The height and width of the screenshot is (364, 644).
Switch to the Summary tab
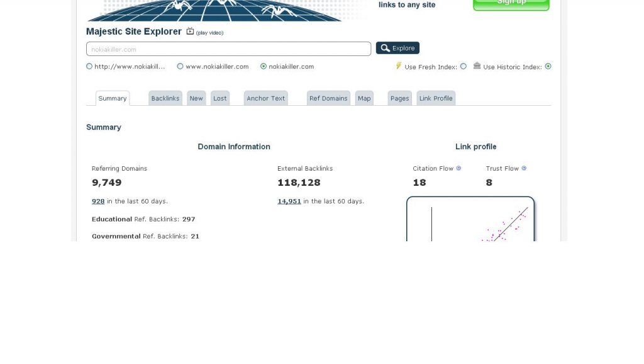(x=113, y=98)
